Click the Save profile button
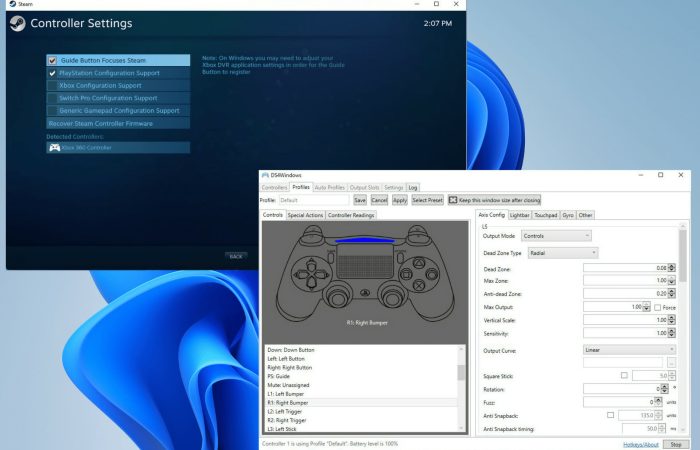Viewport: 700px width, 450px height. pyautogui.click(x=360, y=200)
